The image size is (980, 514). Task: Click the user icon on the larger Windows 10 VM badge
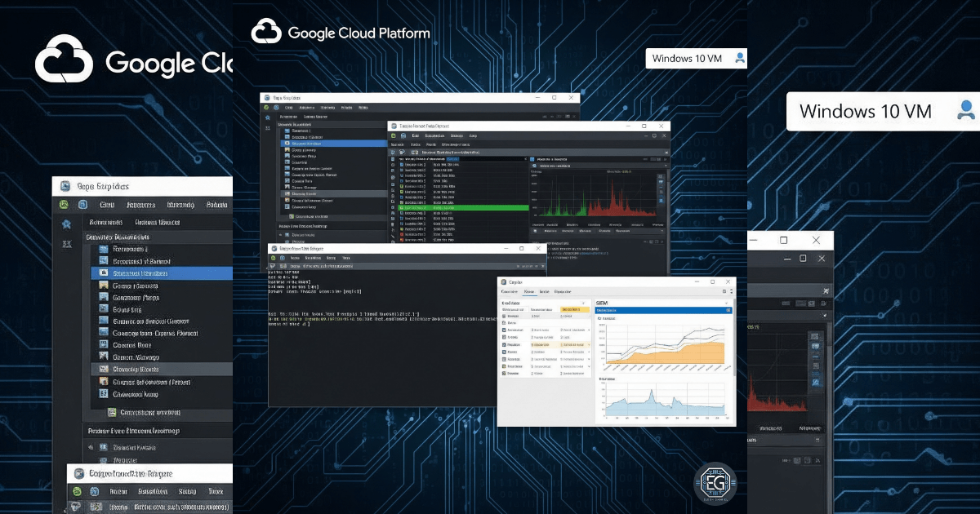pos(967,111)
